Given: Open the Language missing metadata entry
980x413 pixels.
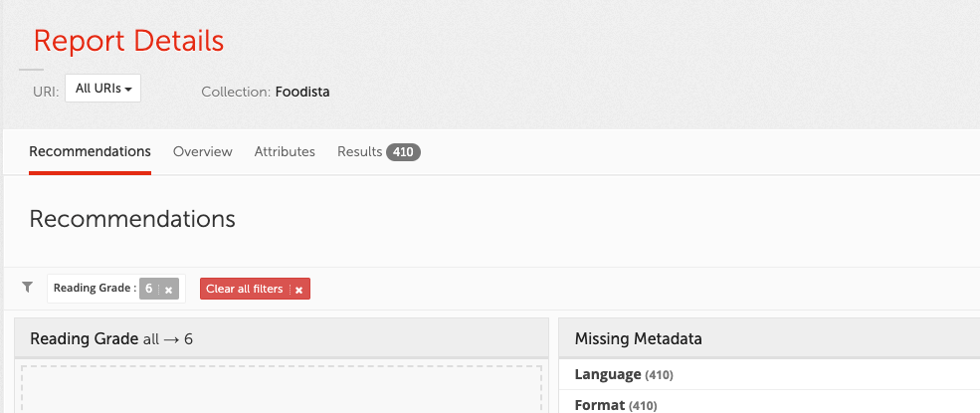Looking at the screenshot, I should pyautogui.click(x=608, y=374).
